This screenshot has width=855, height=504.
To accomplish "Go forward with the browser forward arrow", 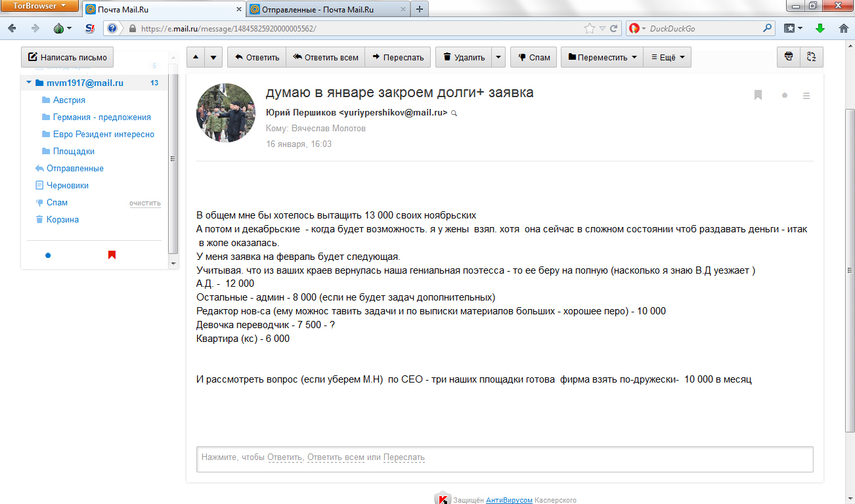I will click(x=35, y=29).
